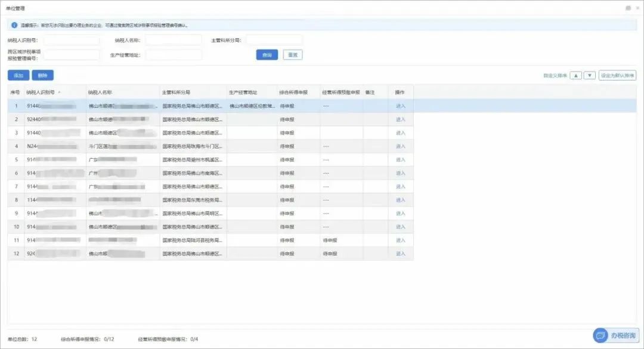644x349 pixels.
Task: Click the sort arrow beside 纳税人识别号 header
Action: pyautogui.click(x=59, y=92)
